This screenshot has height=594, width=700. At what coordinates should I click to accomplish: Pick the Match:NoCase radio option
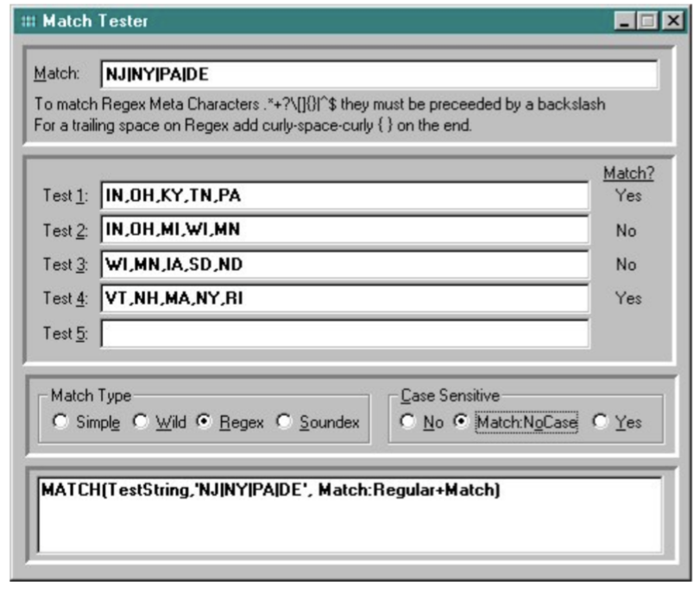click(461, 422)
